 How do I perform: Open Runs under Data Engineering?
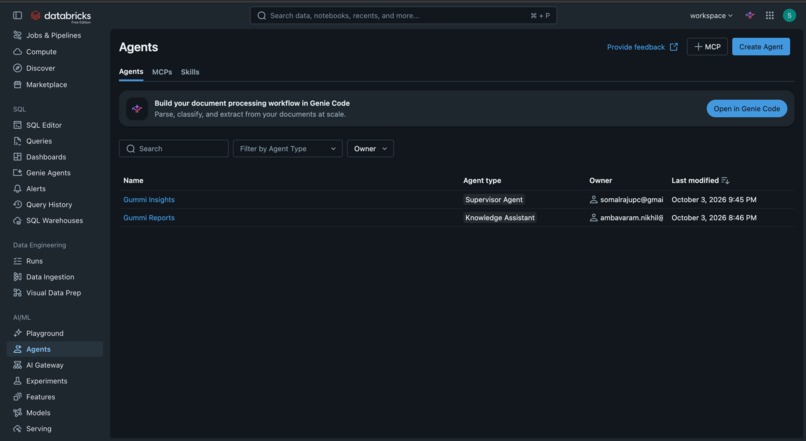34,261
